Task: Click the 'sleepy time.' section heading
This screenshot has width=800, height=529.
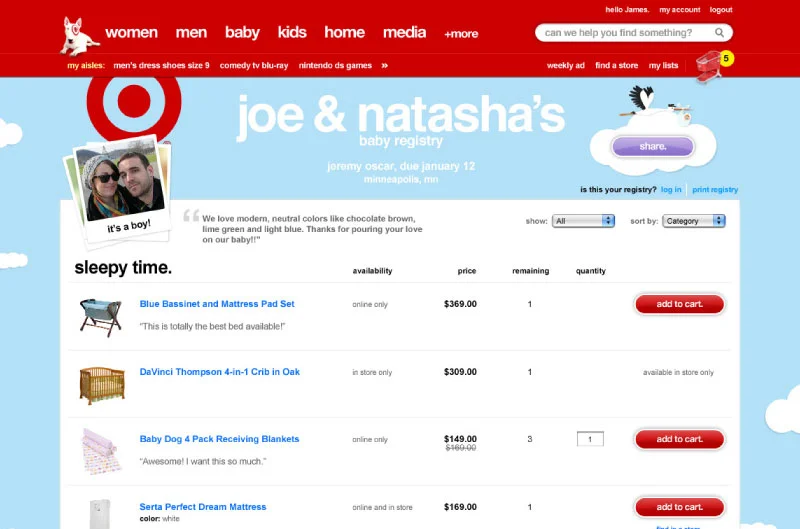Action: click(123, 268)
